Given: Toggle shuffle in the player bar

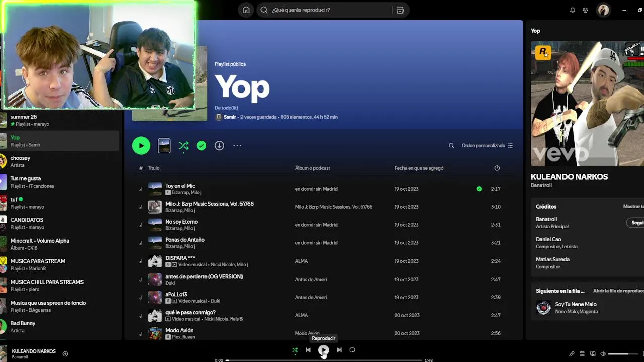Looking at the screenshot, I should pos(295,350).
